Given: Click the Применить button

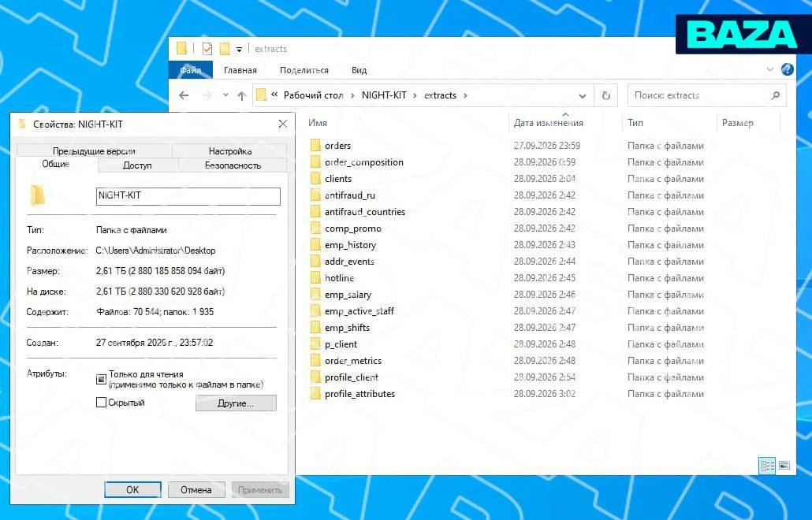Looking at the screenshot, I should click(x=260, y=489).
